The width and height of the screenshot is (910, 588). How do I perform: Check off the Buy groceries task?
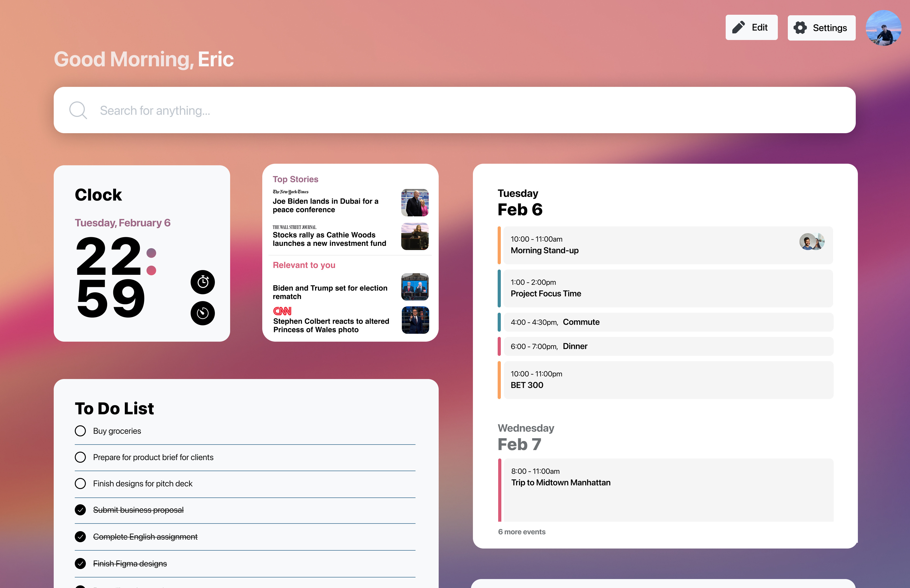pyautogui.click(x=80, y=431)
